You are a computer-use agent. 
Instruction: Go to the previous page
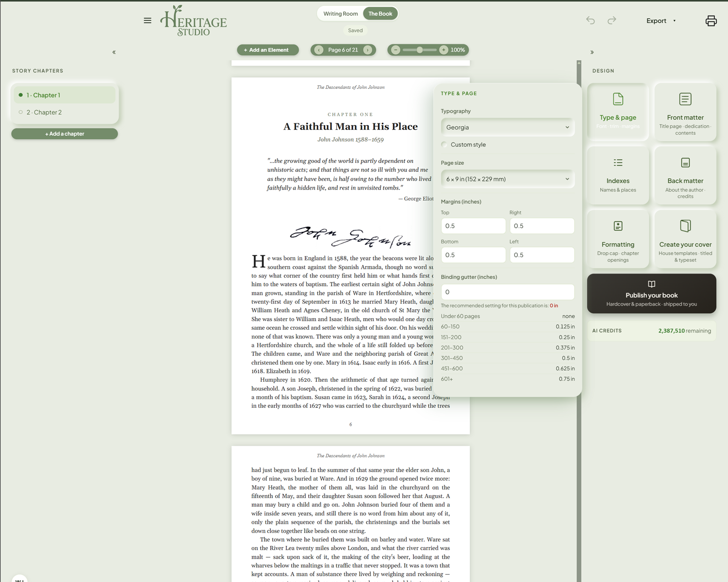[x=319, y=50]
